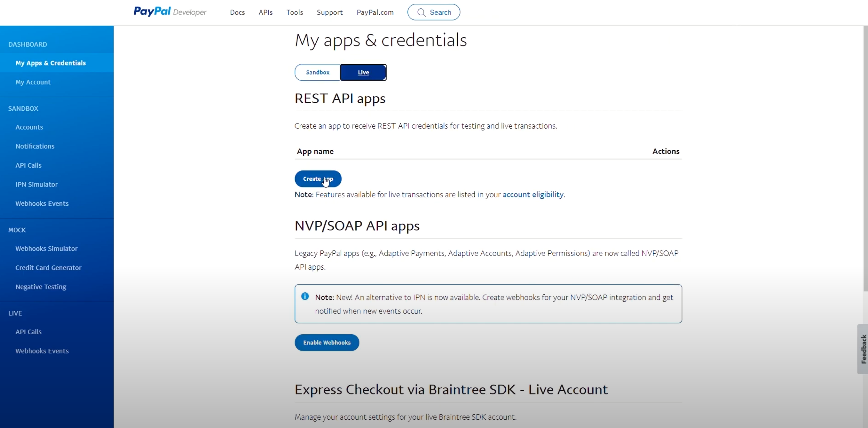Image resolution: width=868 pixels, height=428 pixels.
Task: Expand NVP/SOAP API apps section
Action: tap(357, 225)
